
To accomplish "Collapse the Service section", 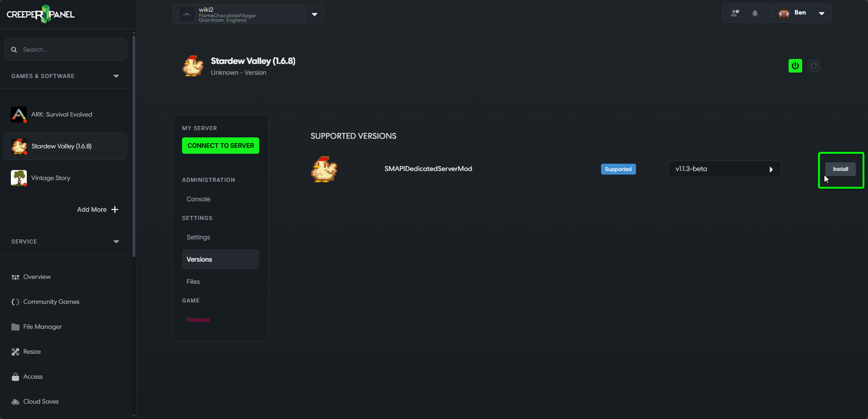I will pyautogui.click(x=116, y=242).
